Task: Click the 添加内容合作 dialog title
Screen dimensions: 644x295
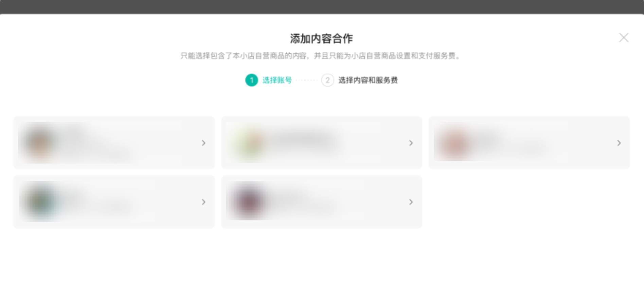Action: click(x=321, y=38)
